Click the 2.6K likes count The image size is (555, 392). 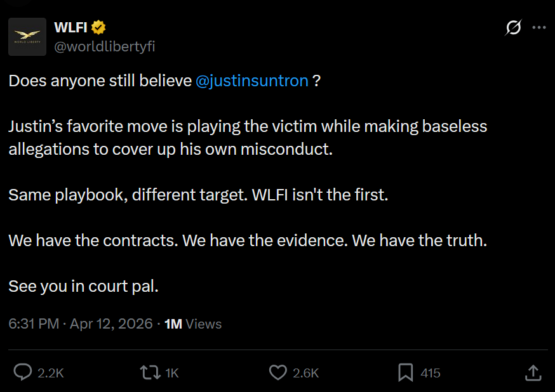(305, 373)
